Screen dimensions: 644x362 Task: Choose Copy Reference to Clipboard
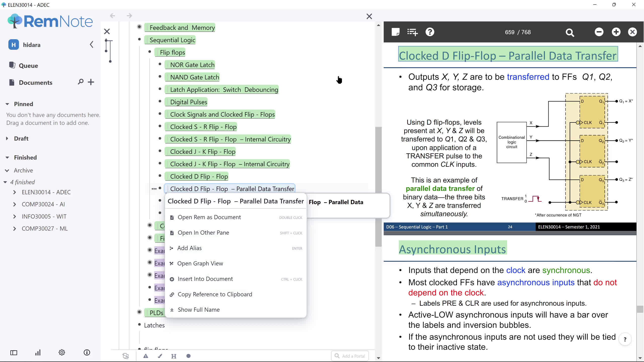pyautogui.click(x=215, y=294)
